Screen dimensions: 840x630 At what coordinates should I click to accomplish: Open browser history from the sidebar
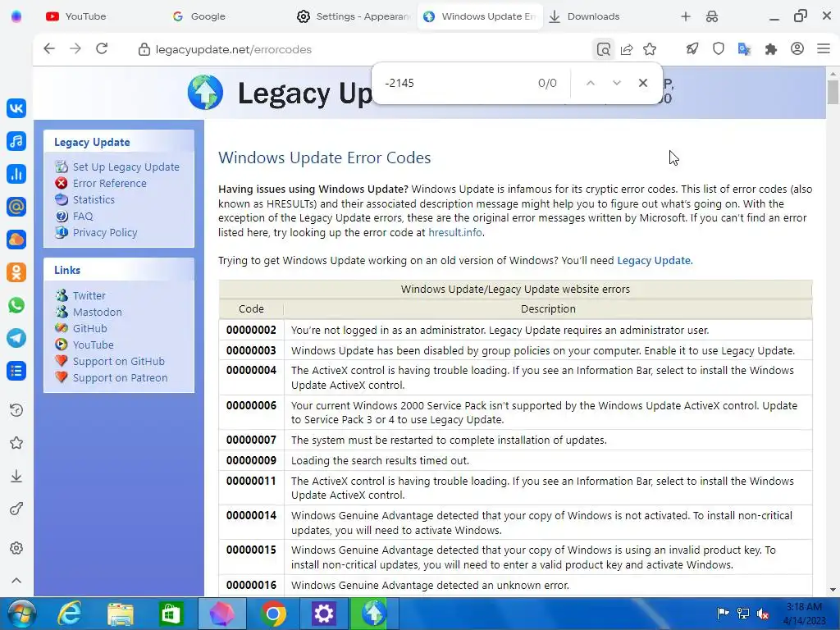pyautogui.click(x=16, y=410)
